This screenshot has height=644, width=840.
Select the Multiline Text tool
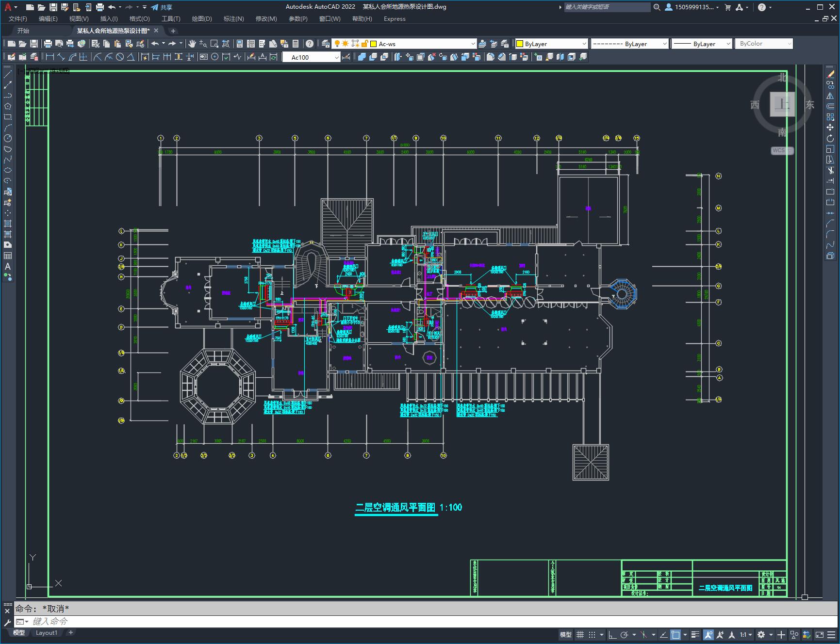pos(8,266)
